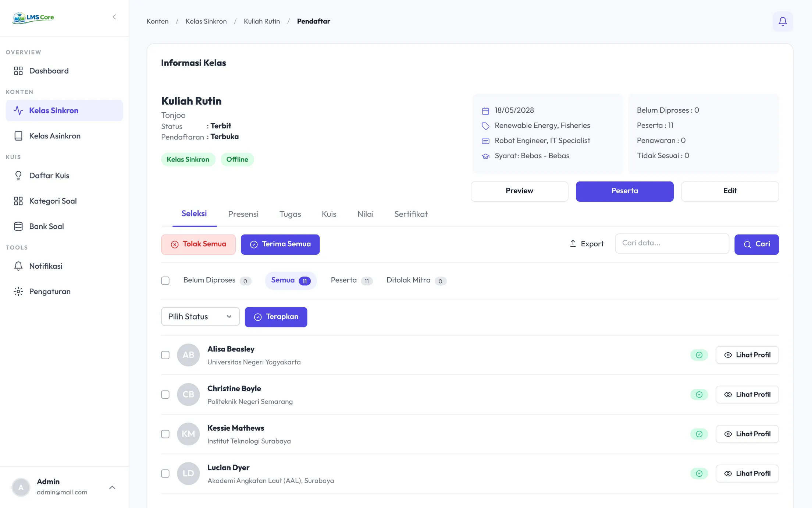The image size is (812, 508).
Task: Click Kessie Mathews's green status check icon
Action: coord(699,434)
